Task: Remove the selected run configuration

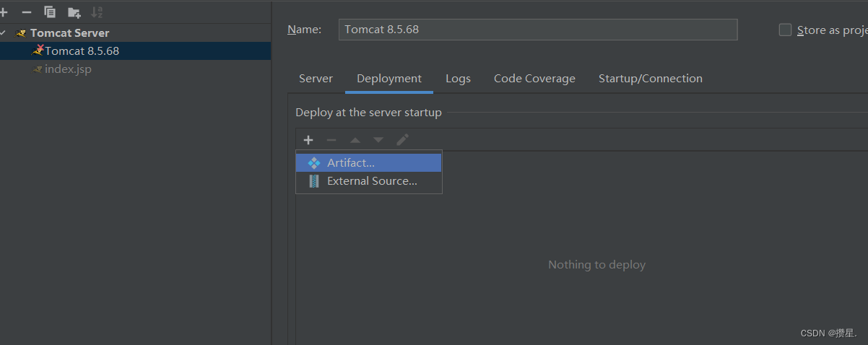Action: click(27, 12)
